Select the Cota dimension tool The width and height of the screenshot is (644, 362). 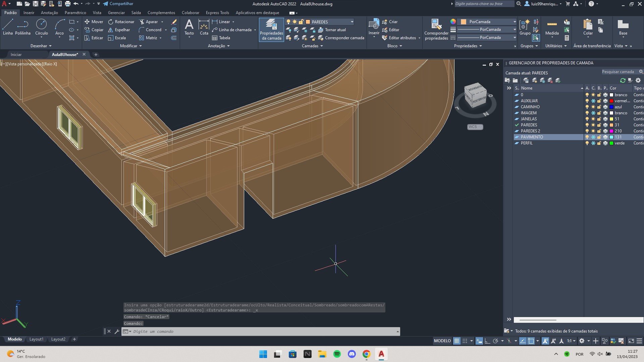tap(204, 27)
